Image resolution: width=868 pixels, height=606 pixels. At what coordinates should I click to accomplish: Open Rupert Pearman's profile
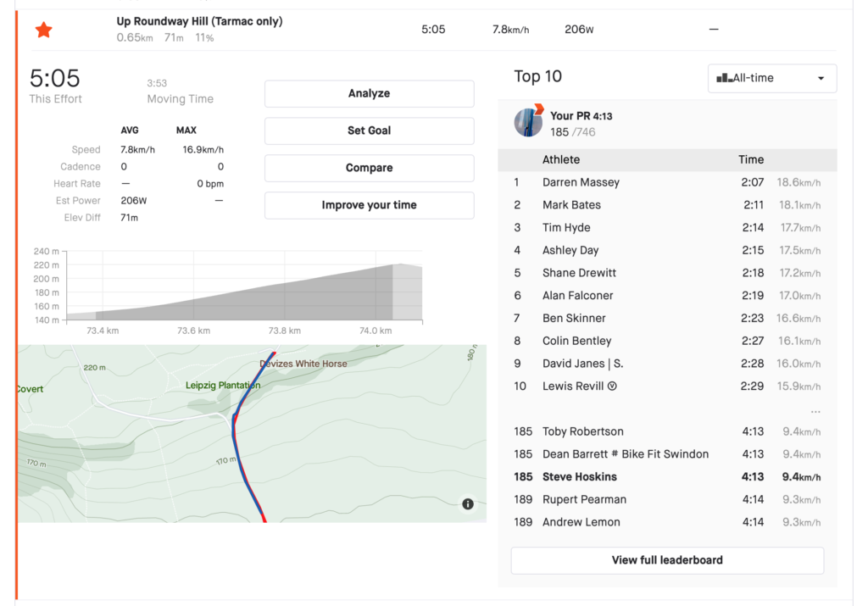[x=584, y=500]
